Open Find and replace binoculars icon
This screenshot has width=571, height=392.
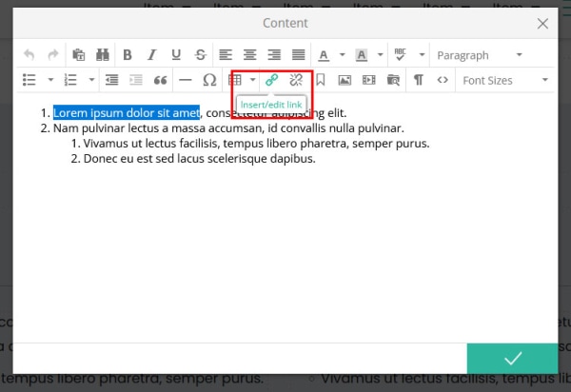tap(103, 55)
